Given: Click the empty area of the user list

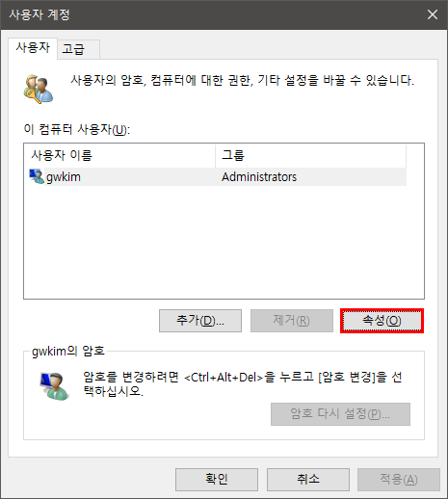Looking at the screenshot, I should tap(224, 243).
